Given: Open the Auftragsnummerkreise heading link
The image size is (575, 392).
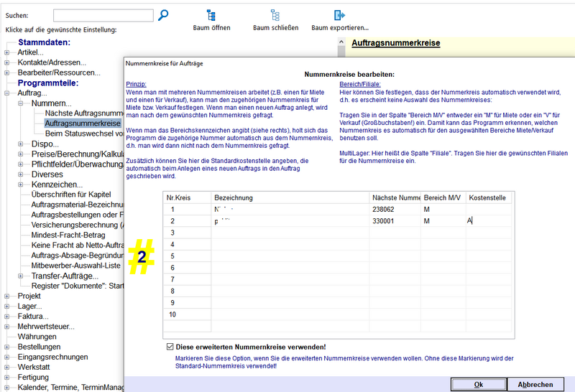Looking at the screenshot, I should pos(396,43).
